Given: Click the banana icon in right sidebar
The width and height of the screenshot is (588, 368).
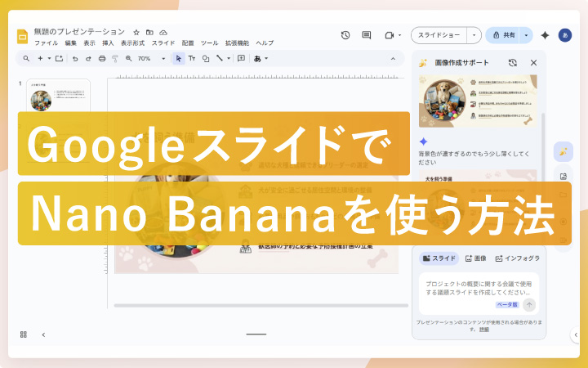Looking at the screenshot, I should (563, 151).
